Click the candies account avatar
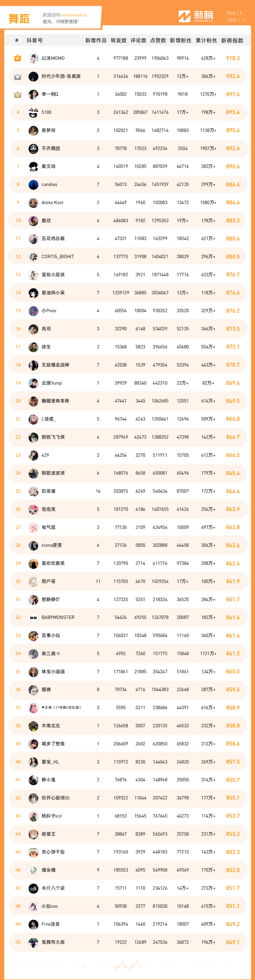Screen dimensions: 255x980 (x=34, y=185)
